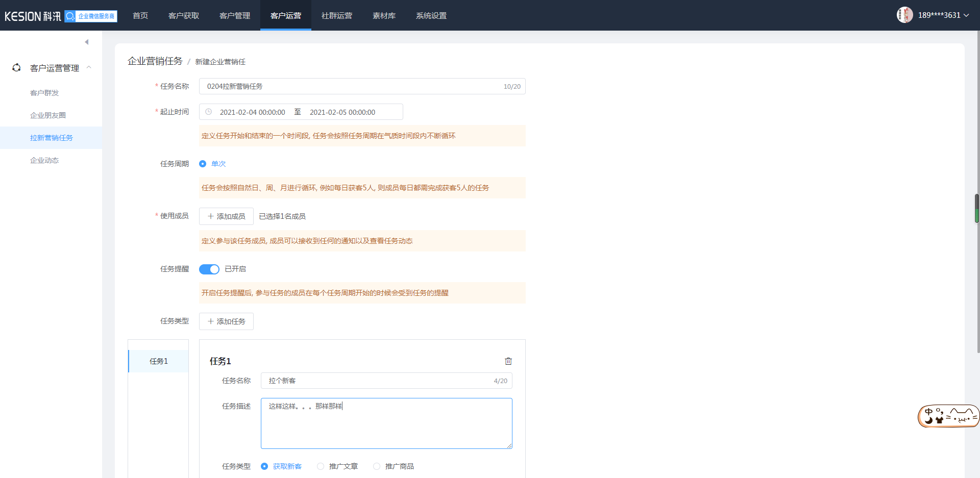Click the user avatar in the top bar
Screen dimensions: 980x478
(904, 15)
